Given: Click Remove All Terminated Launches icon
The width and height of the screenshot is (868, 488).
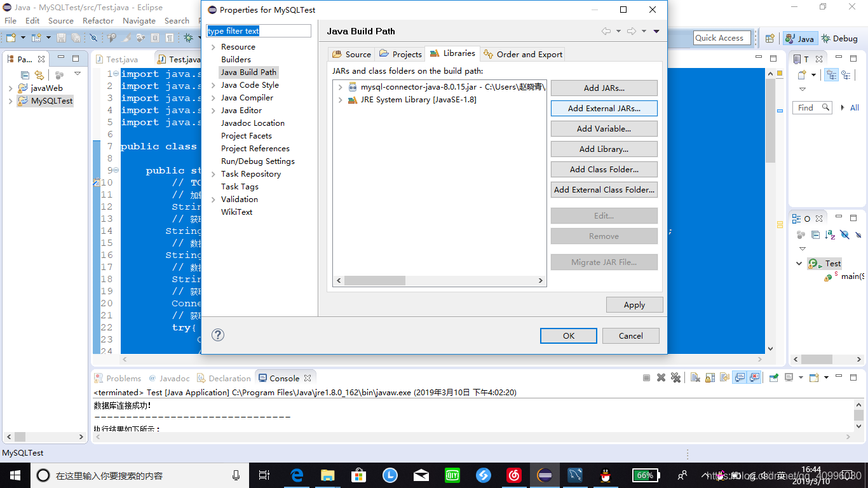Looking at the screenshot, I should coord(675,377).
